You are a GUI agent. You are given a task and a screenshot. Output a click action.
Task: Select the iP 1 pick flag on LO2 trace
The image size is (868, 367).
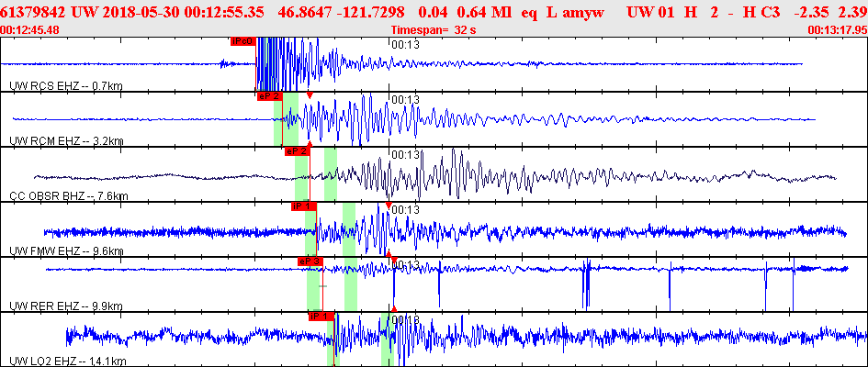pos(321,317)
